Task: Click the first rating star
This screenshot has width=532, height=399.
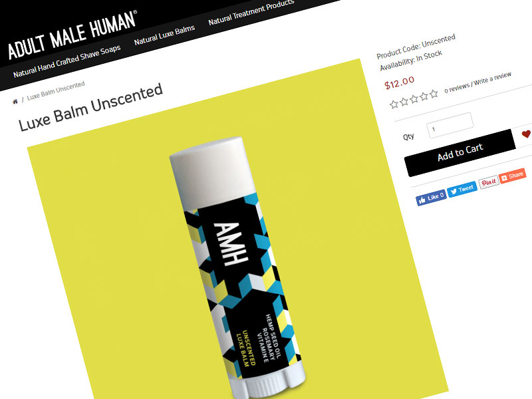Action: pyautogui.click(x=394, y=104)
